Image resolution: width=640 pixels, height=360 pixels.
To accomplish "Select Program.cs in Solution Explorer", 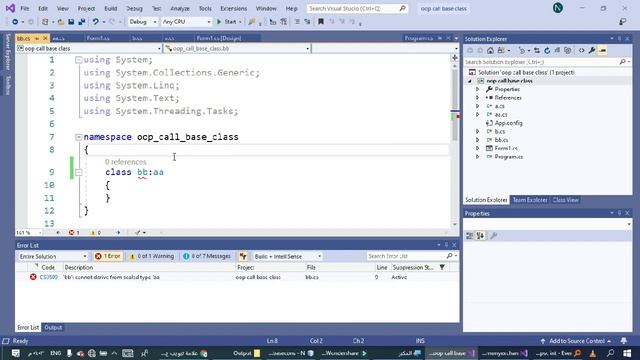I will [x=509, y=157].
